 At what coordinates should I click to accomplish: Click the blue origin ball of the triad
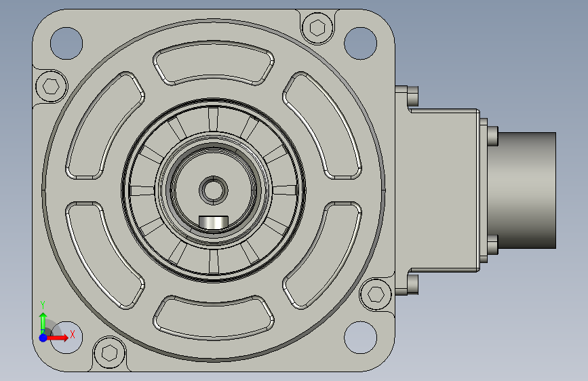43,338
